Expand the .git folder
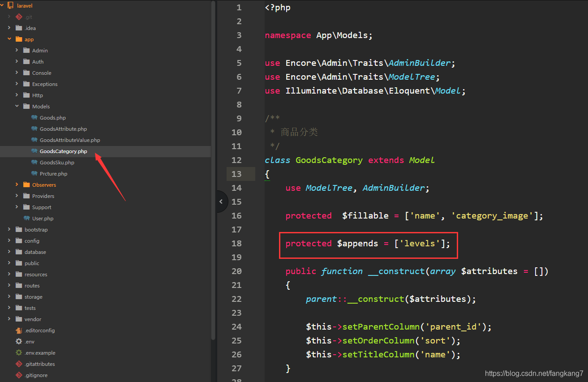 tap(9, 17)
